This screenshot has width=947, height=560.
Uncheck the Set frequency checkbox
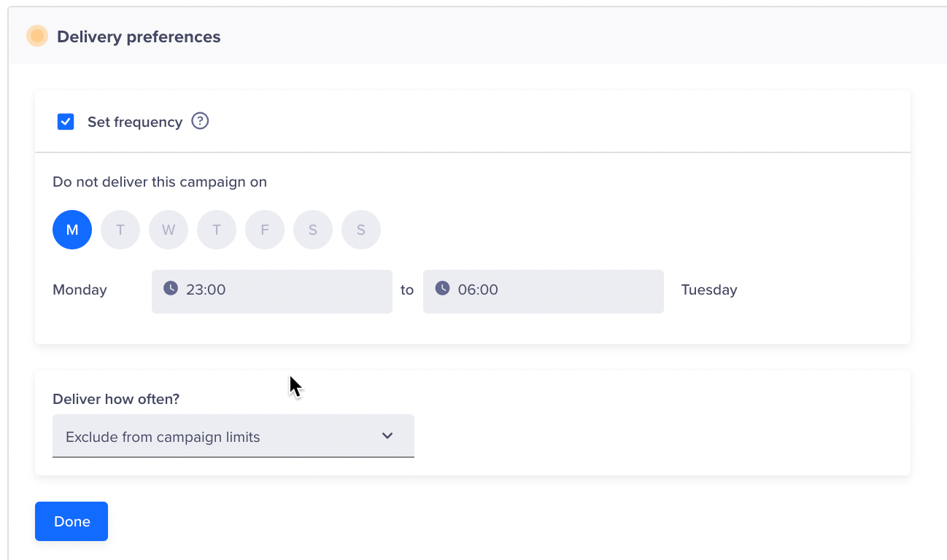coord(66,122)
